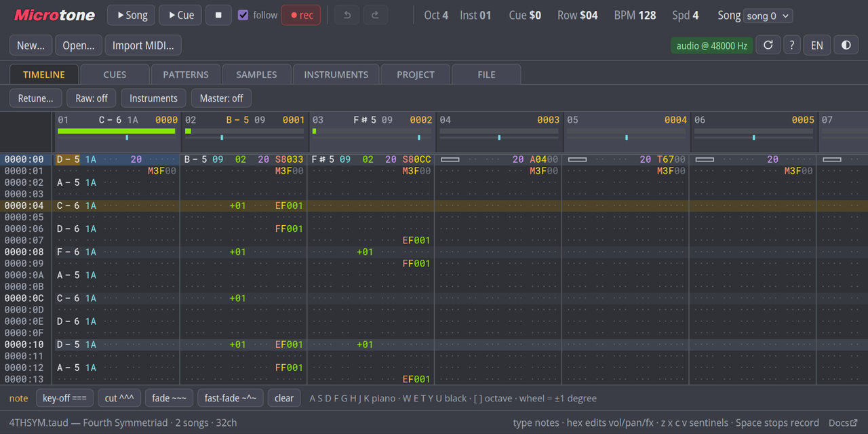The image size is (868, 434).
Task: Click the F-6 note at row 0000:08
Action: tap(68, 252)
